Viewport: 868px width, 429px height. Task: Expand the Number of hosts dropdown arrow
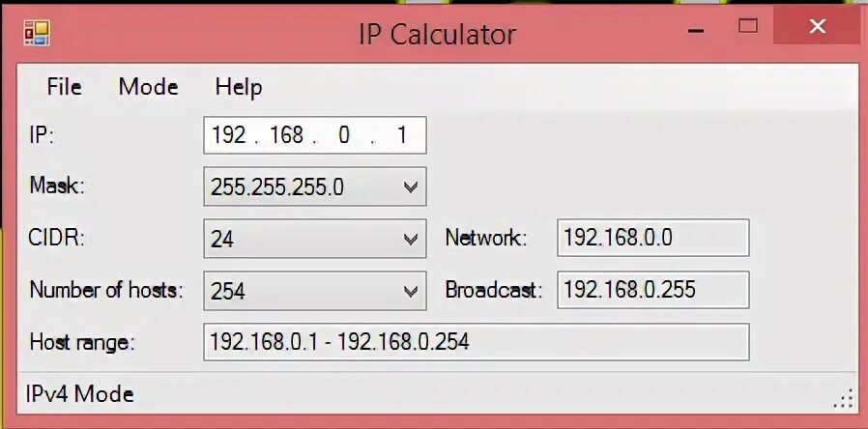(x=411, y=291)
